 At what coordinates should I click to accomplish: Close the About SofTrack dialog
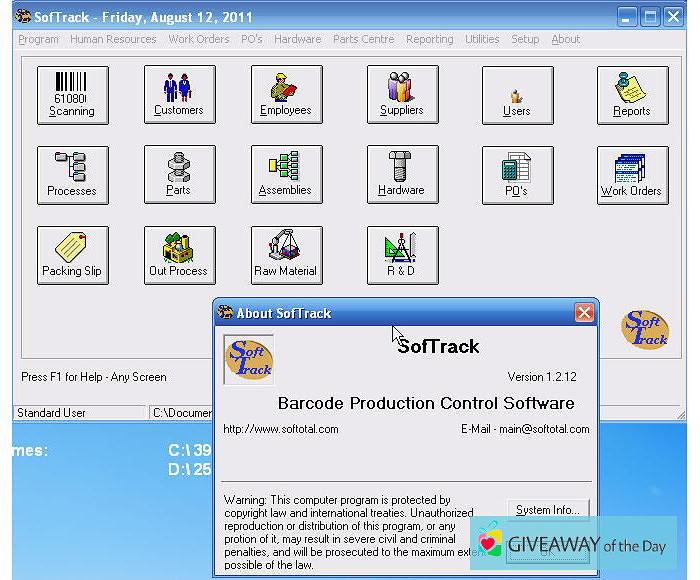pos(584,313)
